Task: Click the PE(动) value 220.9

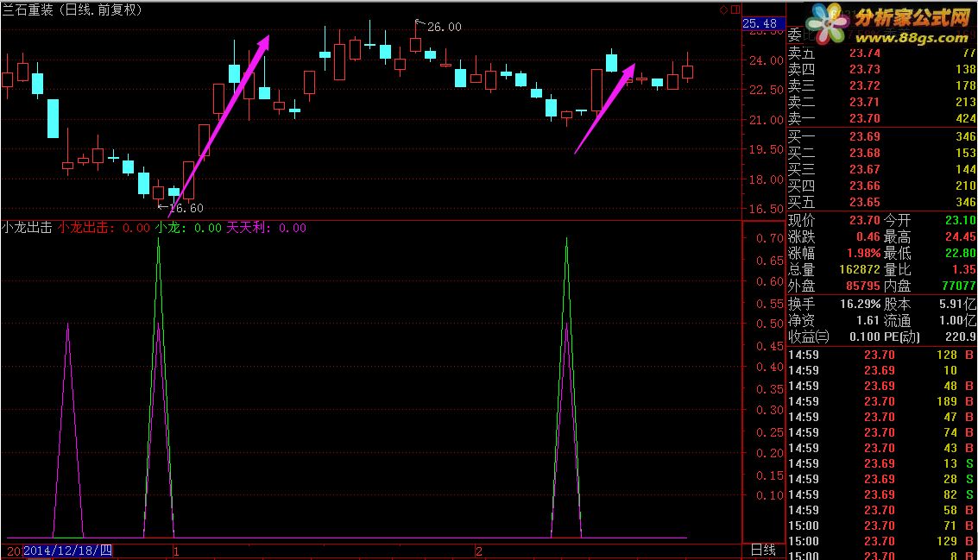Action: (961, 337)
